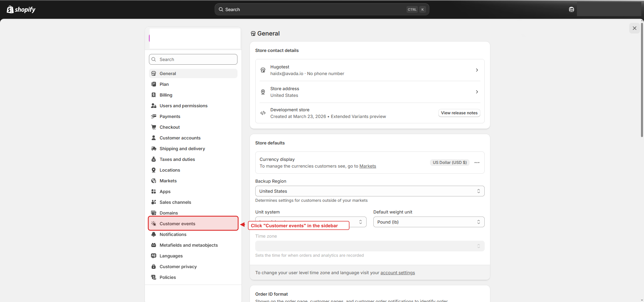
Task: Click the Notifications bell icon
Action: (x=154, y=234)
